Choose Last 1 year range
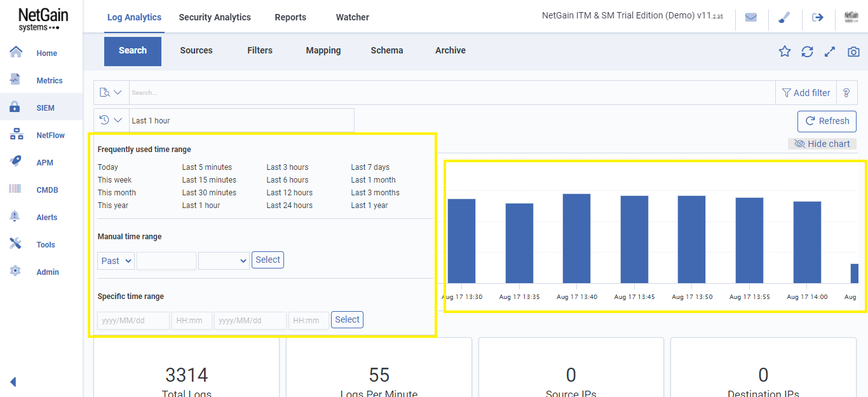This screenshot has height=397, width=868. click(x=369, y=205)
